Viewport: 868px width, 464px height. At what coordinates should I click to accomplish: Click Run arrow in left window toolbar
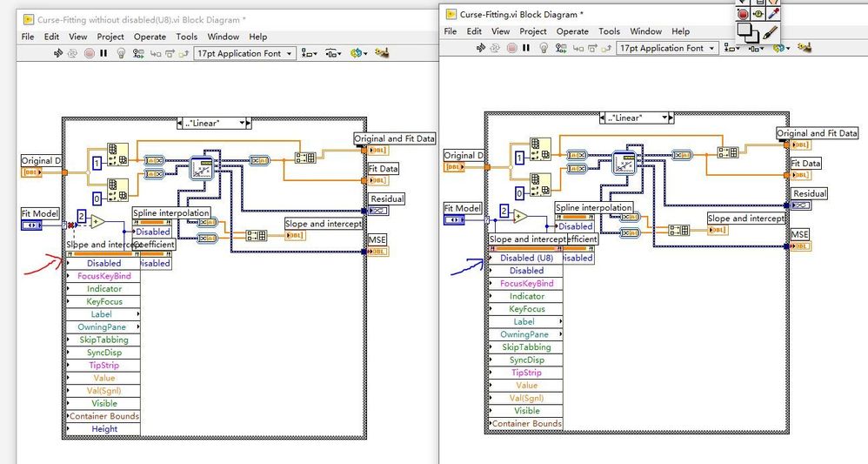click(x=57, y=53)
